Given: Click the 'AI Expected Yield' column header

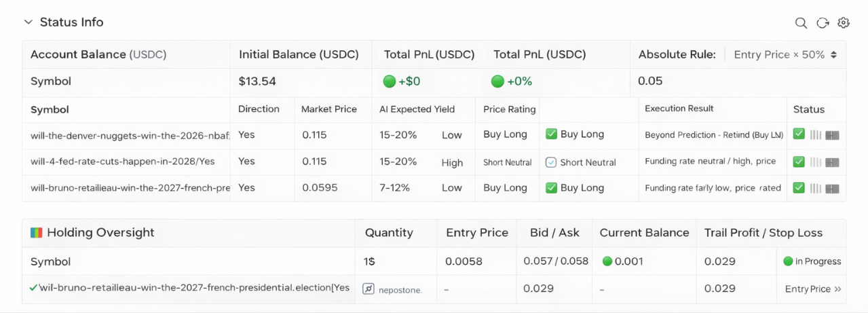Looking at the screenshot, I should pos(417,109).
